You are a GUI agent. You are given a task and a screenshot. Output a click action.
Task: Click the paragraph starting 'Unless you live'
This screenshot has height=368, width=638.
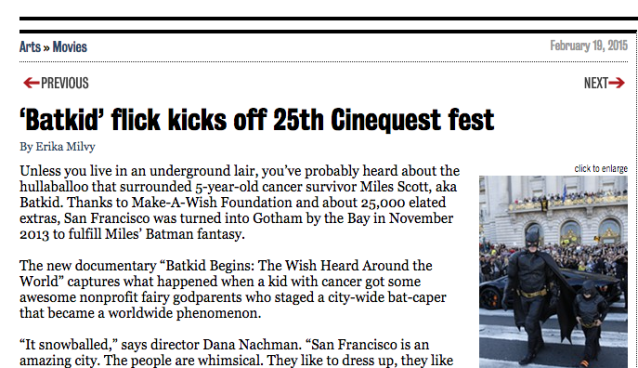[240, 202]
